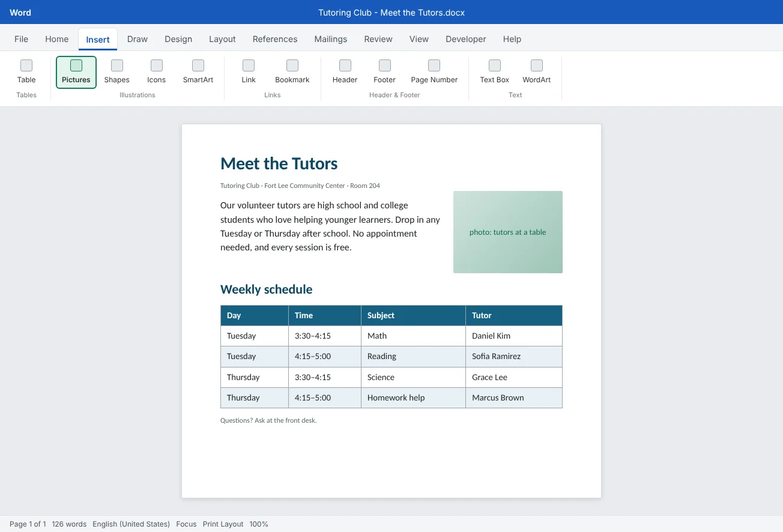The height and width of the screenshot is (532, 783).
Task: Add a Bookmark
Action: pyautogui.click(x=292, y=72)
